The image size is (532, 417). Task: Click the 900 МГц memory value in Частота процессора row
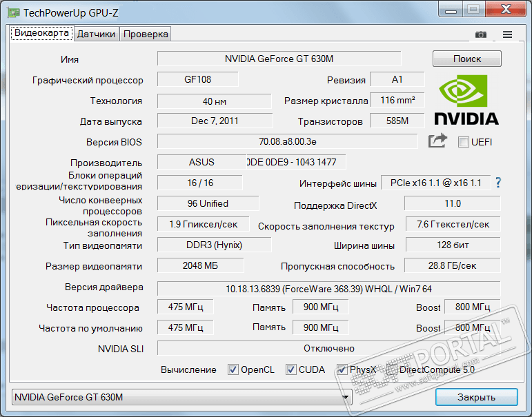[x=321, y=307]
